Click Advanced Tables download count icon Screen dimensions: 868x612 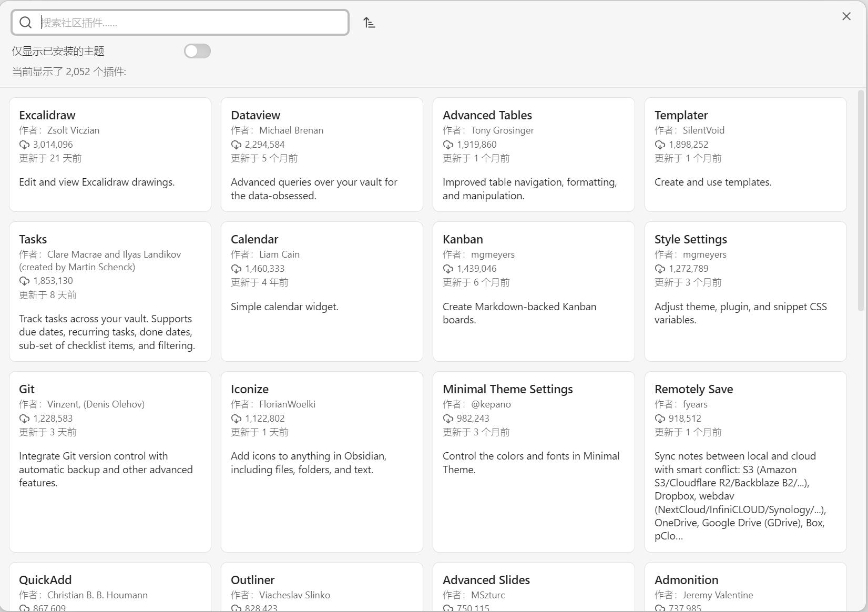point(448,145)
